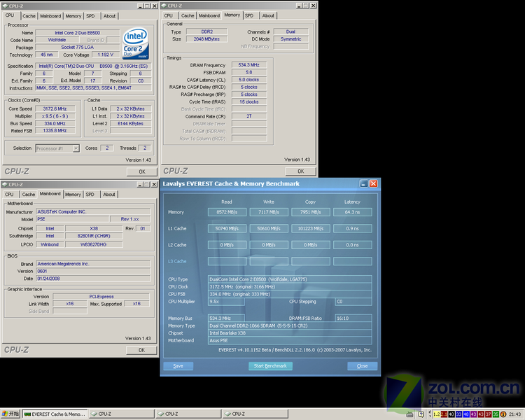Click the purple 43 tray icon

(473, 414)
